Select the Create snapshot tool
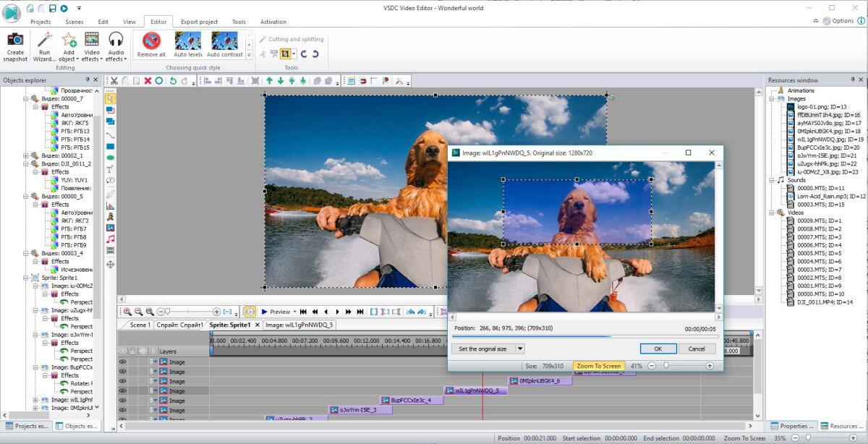 click(x=14, y=46)
